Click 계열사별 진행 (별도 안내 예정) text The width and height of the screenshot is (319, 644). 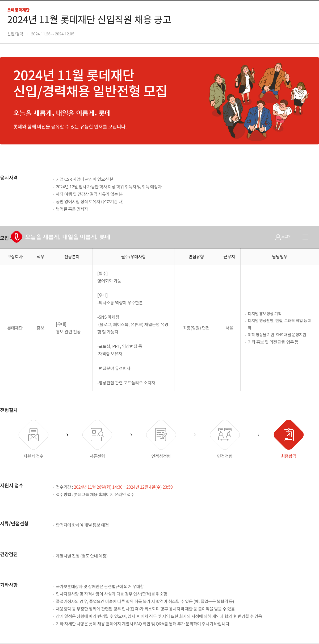click(82, 556)
